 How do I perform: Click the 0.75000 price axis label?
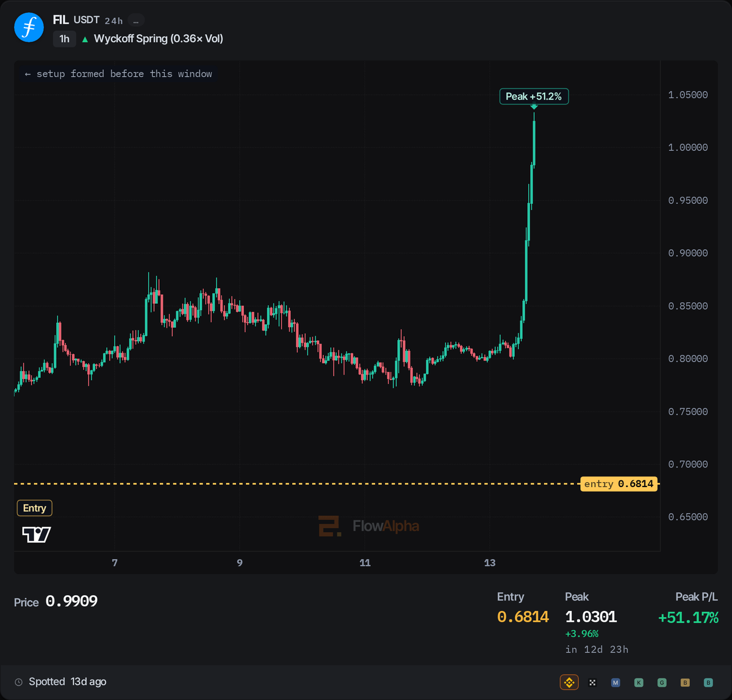[x=688, y=411]
